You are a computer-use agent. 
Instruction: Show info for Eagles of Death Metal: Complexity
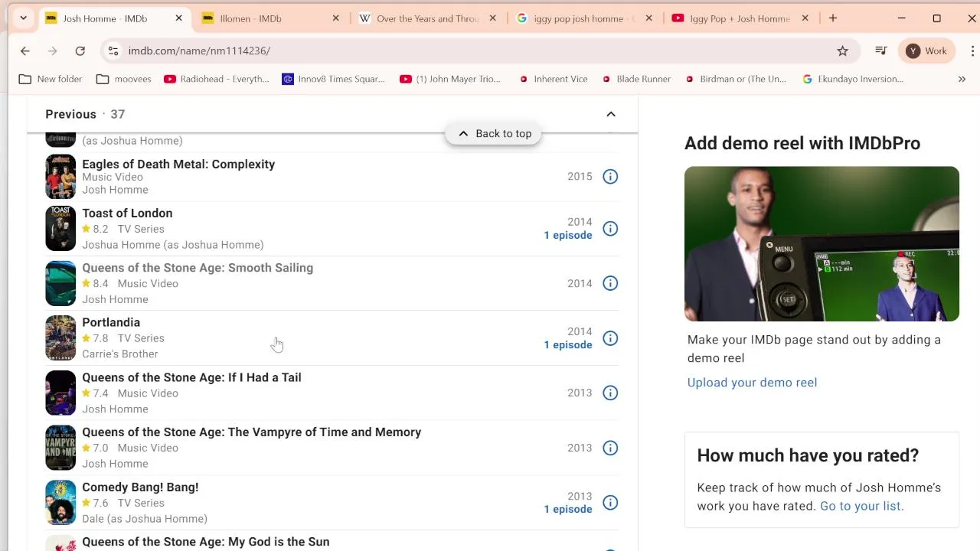tap(610, 177)
